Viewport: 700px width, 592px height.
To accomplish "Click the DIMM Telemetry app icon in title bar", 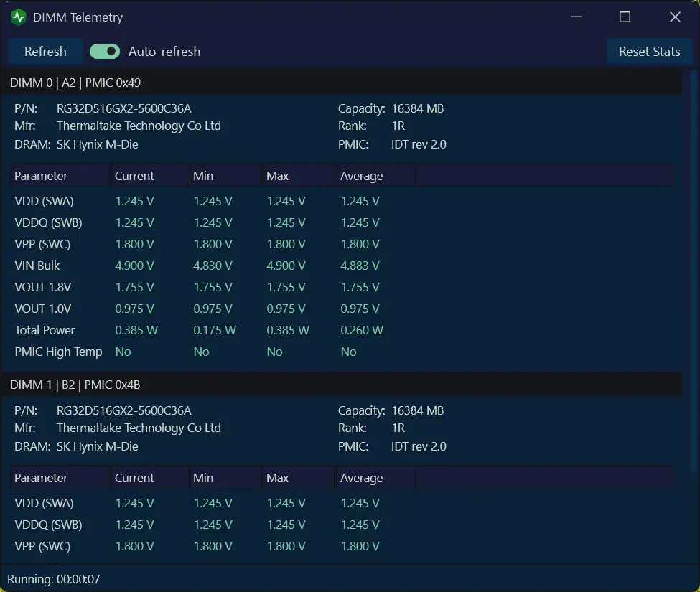I will pos(19,17).
